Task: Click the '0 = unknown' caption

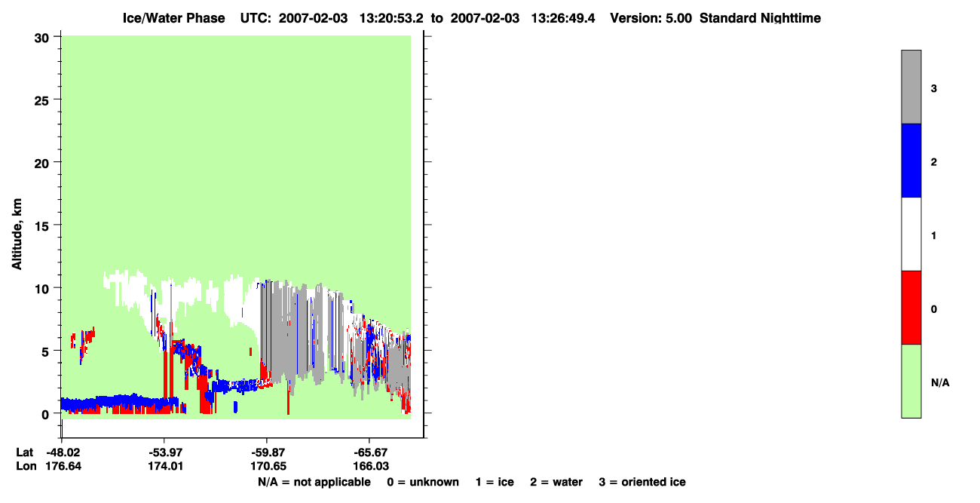Action: click(422, 482)
